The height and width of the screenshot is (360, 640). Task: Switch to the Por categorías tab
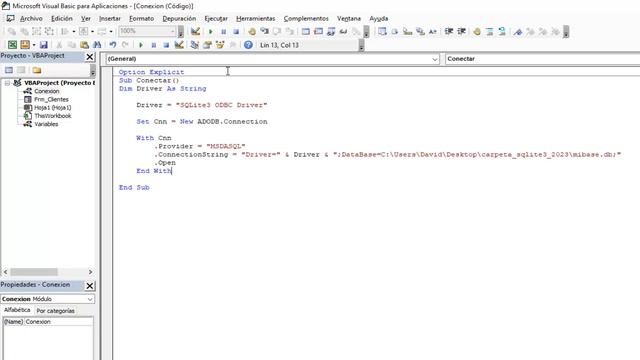point(56,311)
